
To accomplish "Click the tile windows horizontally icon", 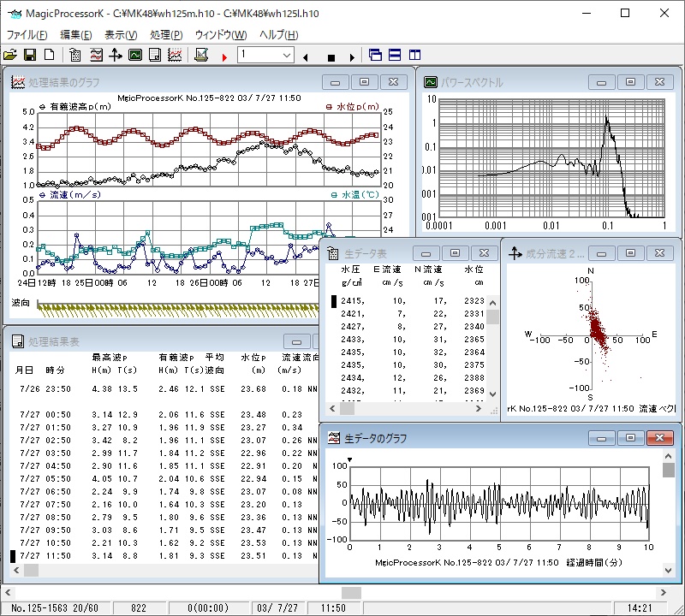I will pyautogui.click(x=395, y=56).
